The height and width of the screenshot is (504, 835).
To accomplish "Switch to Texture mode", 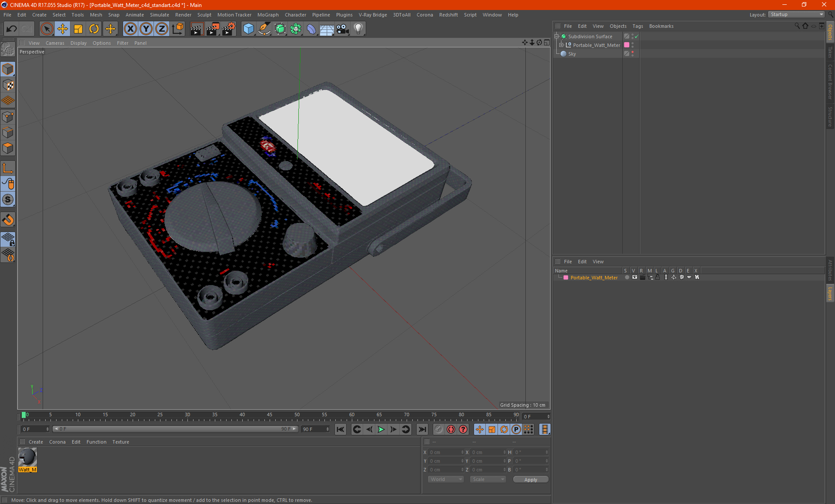I will click(x=8, y=85).
